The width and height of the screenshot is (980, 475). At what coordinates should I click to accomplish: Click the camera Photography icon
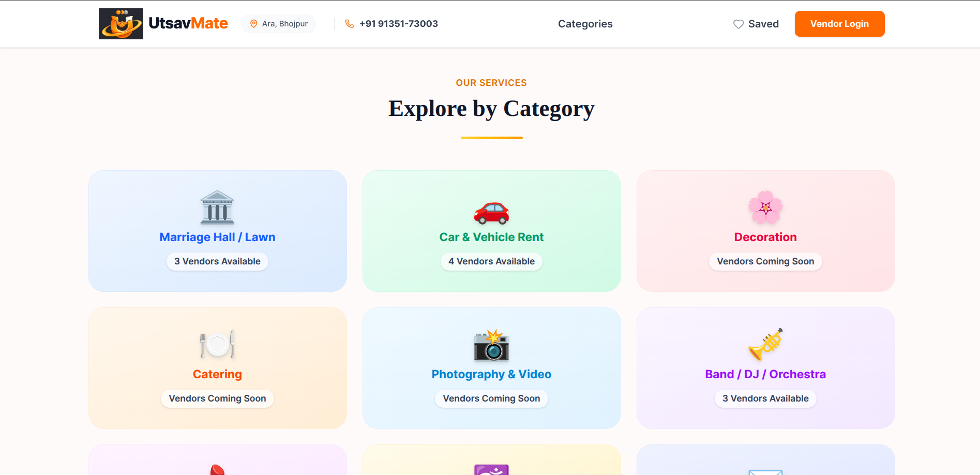pyautogui.click(x=491, y=345)
